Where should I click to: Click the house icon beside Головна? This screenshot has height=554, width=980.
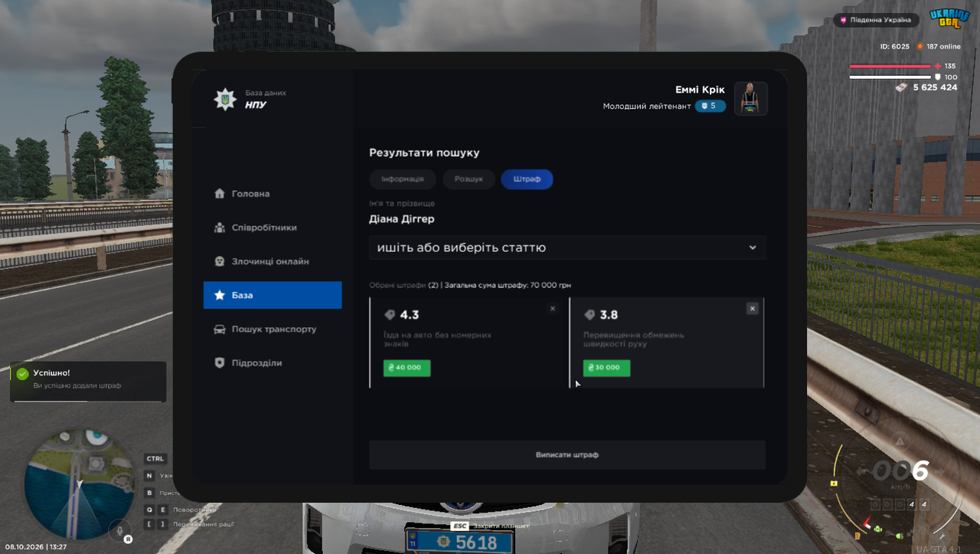220,194
